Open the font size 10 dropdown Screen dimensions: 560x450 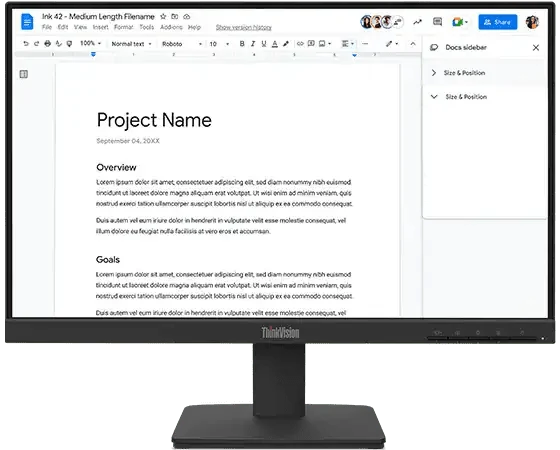[x=219, y=44]
